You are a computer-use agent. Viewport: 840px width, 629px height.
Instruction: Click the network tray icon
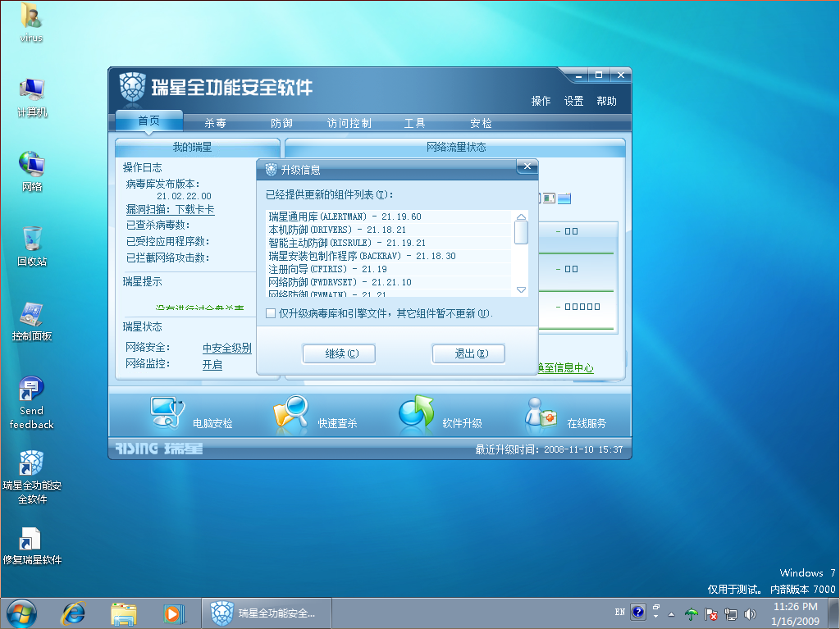point(731,614)
